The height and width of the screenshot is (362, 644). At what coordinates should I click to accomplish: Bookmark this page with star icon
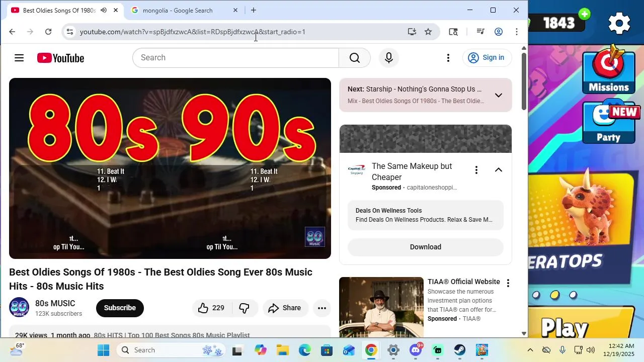[428, 32]
